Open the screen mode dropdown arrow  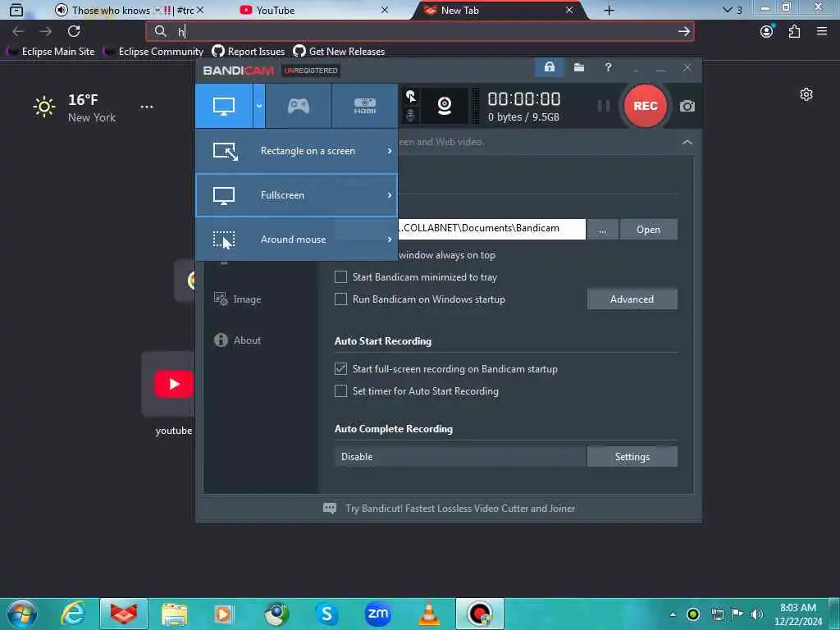pos(258,106)
